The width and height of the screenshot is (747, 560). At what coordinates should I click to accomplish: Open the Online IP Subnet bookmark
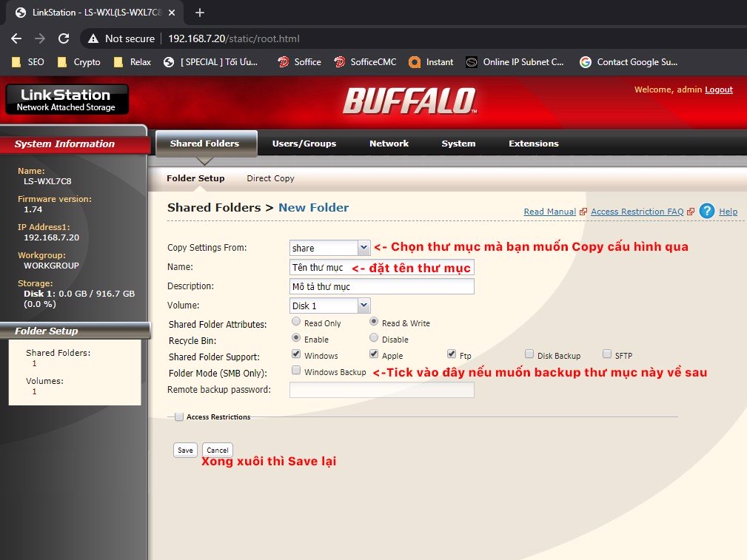515,62
